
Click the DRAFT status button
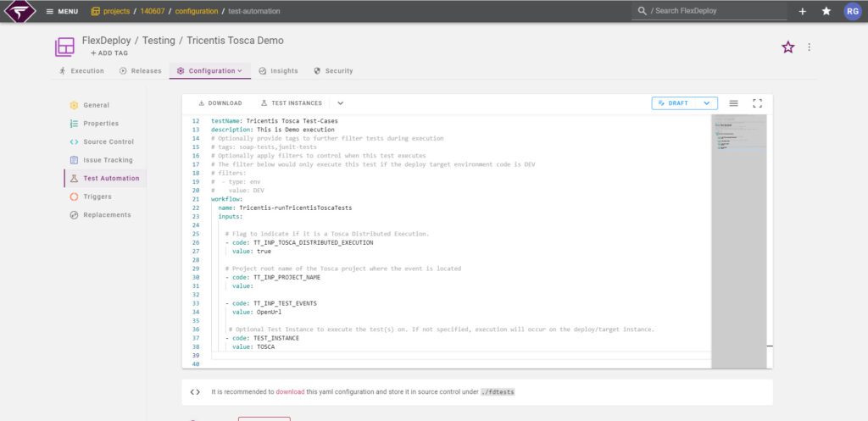(x=673, y=102)
